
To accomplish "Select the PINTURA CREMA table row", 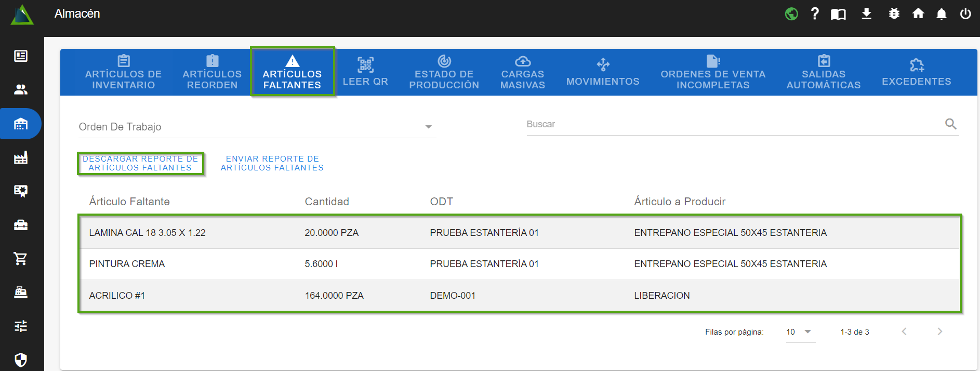I will coord(519,264).
